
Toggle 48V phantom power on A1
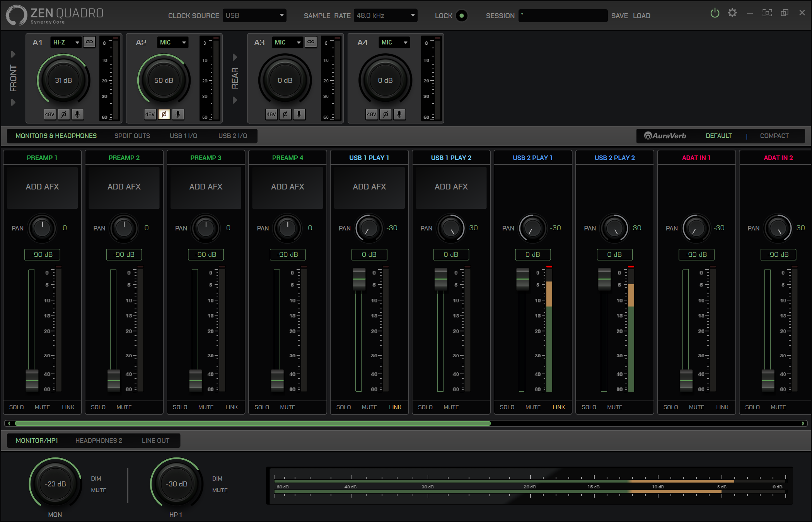50,114
